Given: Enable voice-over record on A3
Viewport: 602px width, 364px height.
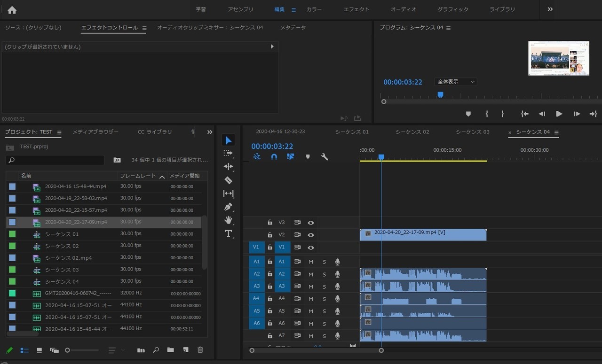Looking at the screenshot, I should coord(337,287).
